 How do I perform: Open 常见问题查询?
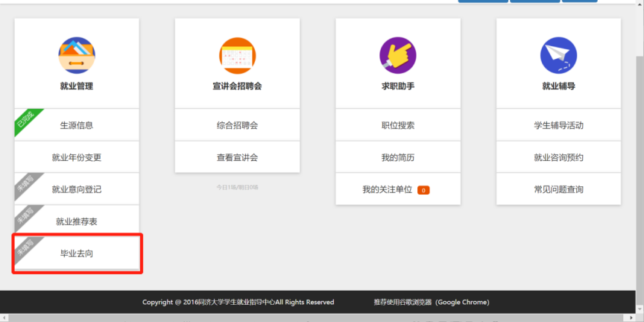558,189
